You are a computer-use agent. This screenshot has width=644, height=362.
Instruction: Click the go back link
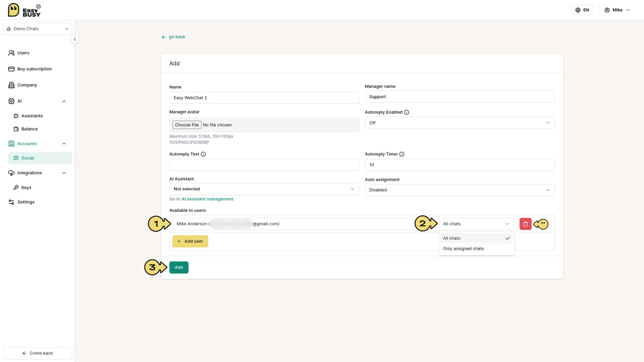pyautogui.click(x=173, y=37)
